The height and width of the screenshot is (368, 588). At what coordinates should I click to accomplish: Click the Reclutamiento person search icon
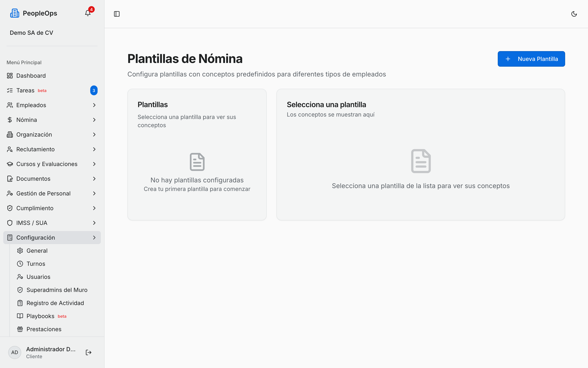[x=10, y=149]
